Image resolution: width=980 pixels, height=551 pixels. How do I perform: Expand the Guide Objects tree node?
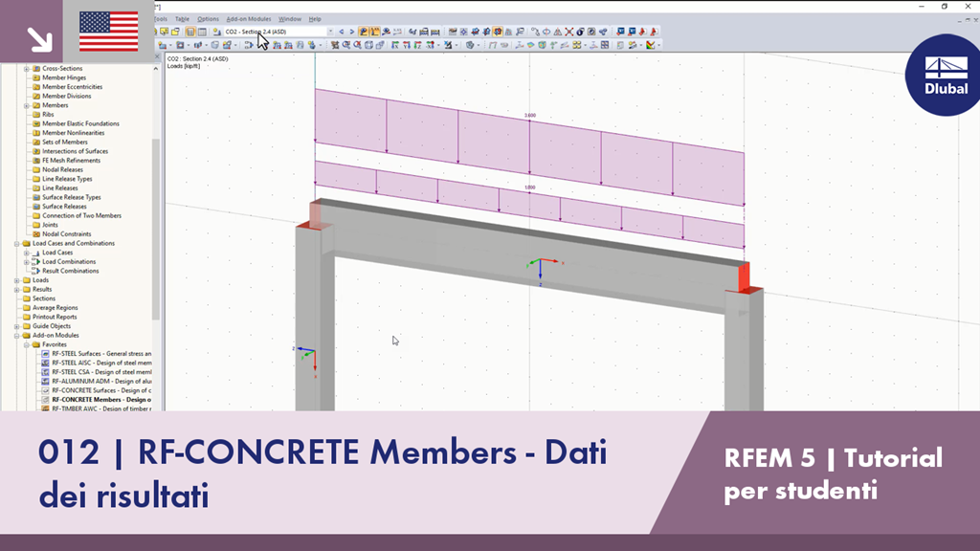pyautogui.click(x=17, y=326)
